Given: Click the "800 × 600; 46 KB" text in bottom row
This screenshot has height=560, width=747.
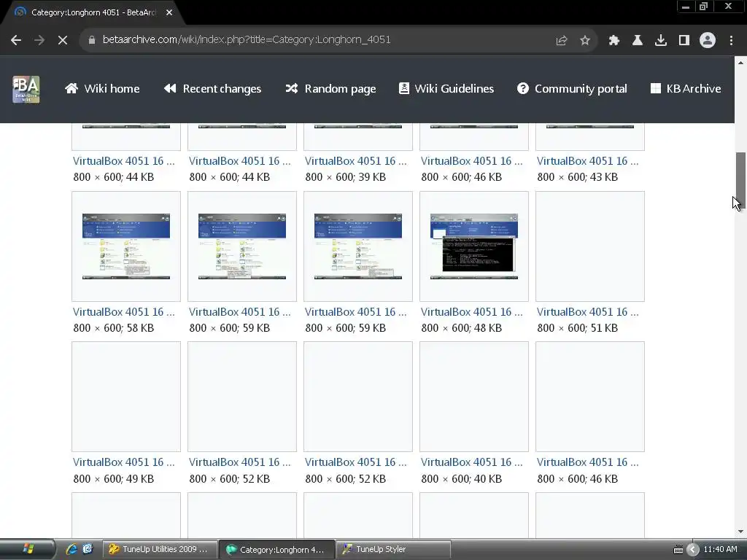Looking at the screenshot, I should [x=577, y=478].
